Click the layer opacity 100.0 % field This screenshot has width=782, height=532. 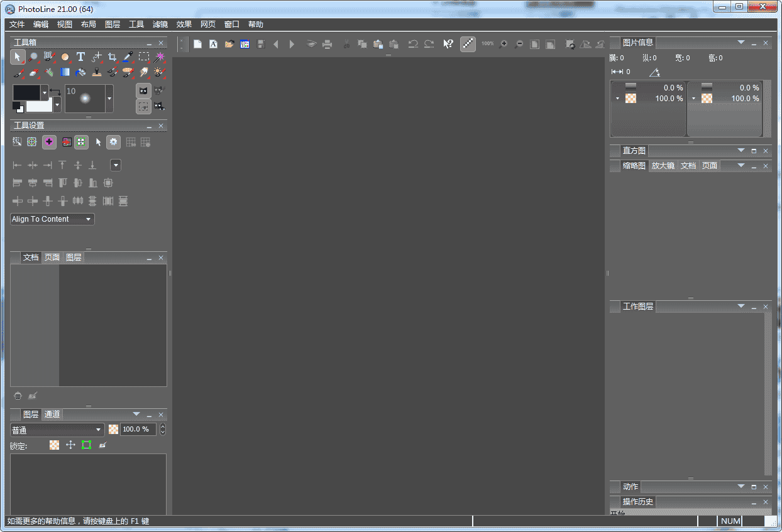click(x=138, y=430)
